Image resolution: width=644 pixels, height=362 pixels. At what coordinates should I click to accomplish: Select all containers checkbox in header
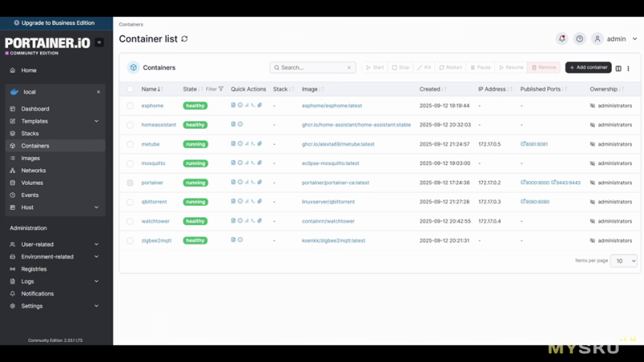tap(130, 89)
